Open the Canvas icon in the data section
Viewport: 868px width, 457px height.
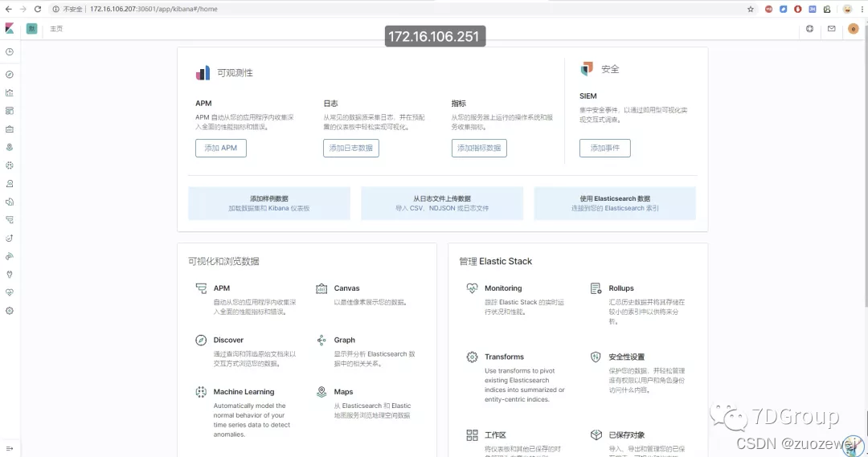point(321,288)
